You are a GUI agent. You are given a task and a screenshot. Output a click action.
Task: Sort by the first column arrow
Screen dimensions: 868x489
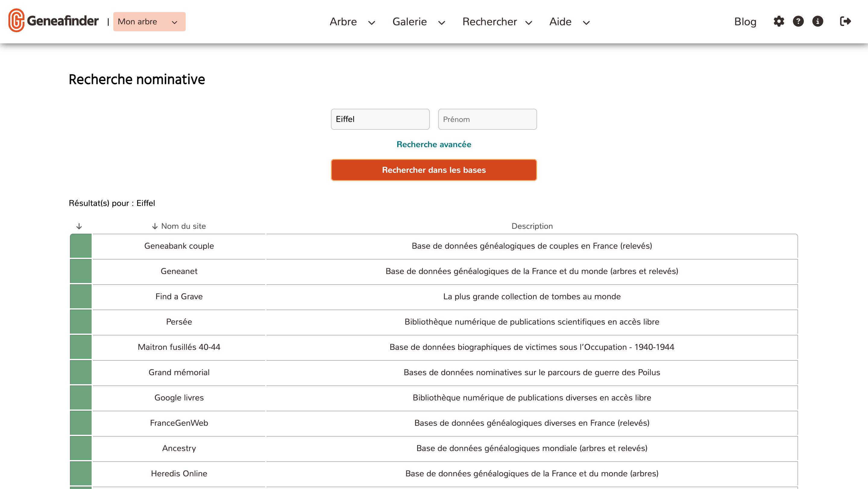[79, 226]
